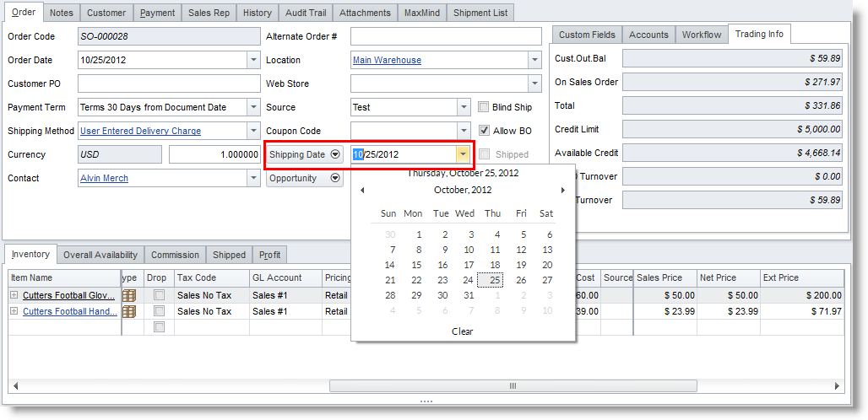Open the MaxMind tab
The height and width of the screenshot is (420, 868).
click(422, 13)
